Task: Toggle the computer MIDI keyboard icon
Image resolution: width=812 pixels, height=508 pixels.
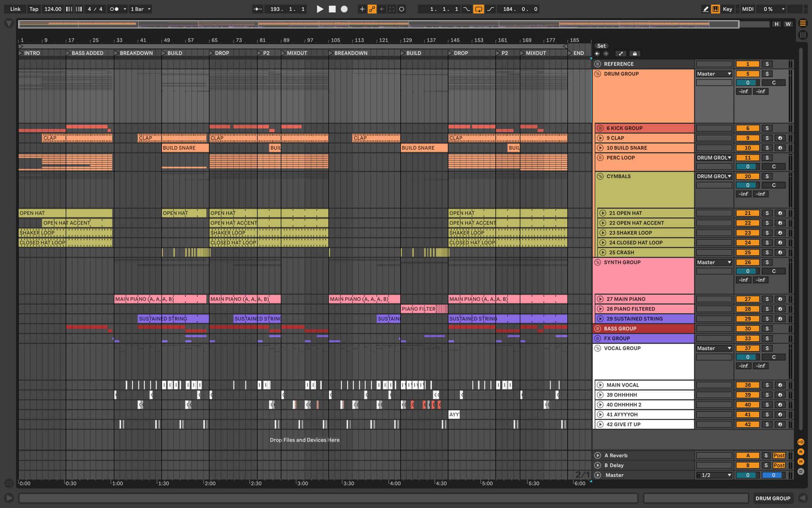Action: [x=715, y=9]
